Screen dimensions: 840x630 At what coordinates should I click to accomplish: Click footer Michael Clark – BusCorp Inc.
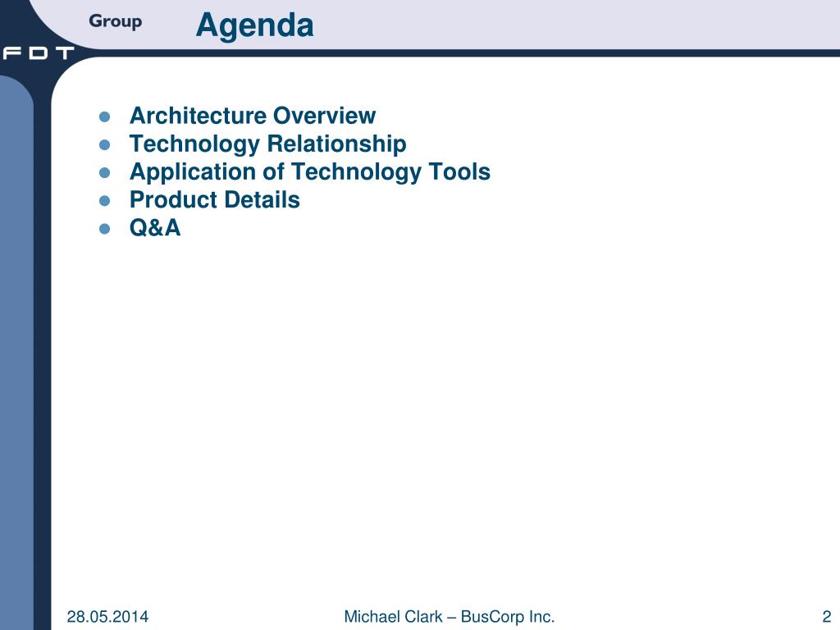pos(449,617)
